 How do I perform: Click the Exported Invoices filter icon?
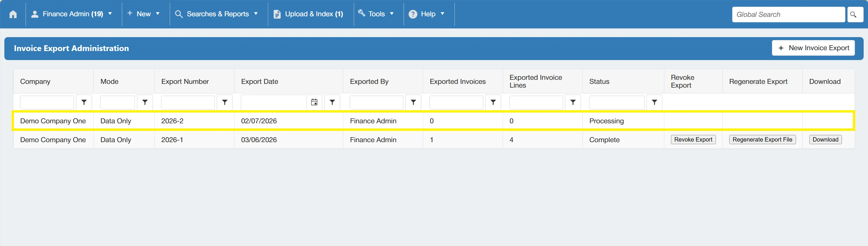[x=493, y=102]
